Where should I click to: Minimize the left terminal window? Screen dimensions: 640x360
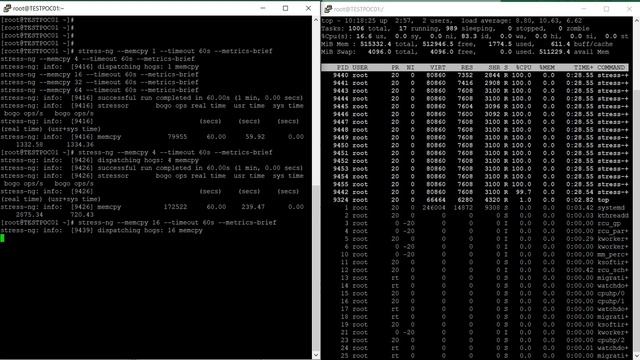tap(263, 8)
